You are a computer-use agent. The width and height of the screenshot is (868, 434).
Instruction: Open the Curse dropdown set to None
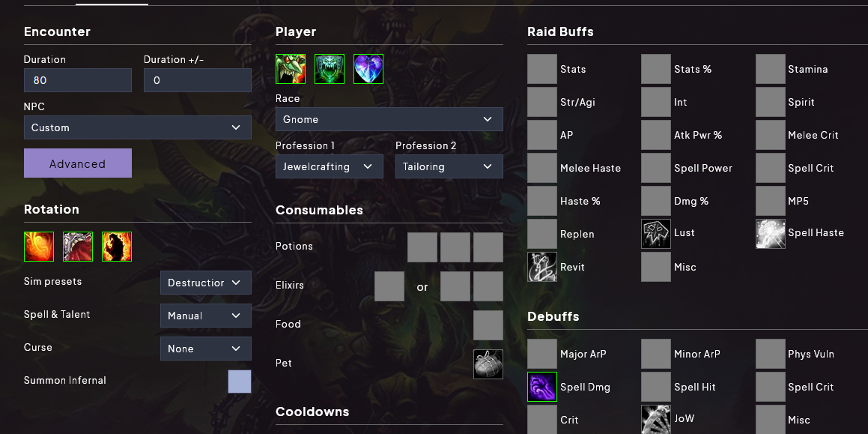click(x=205, y=349)
